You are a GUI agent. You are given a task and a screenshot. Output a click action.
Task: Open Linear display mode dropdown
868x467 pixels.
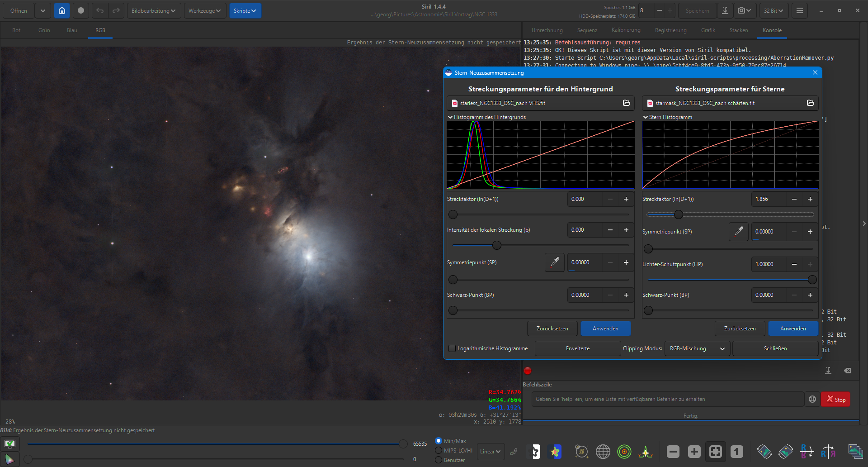coord(491,452)
